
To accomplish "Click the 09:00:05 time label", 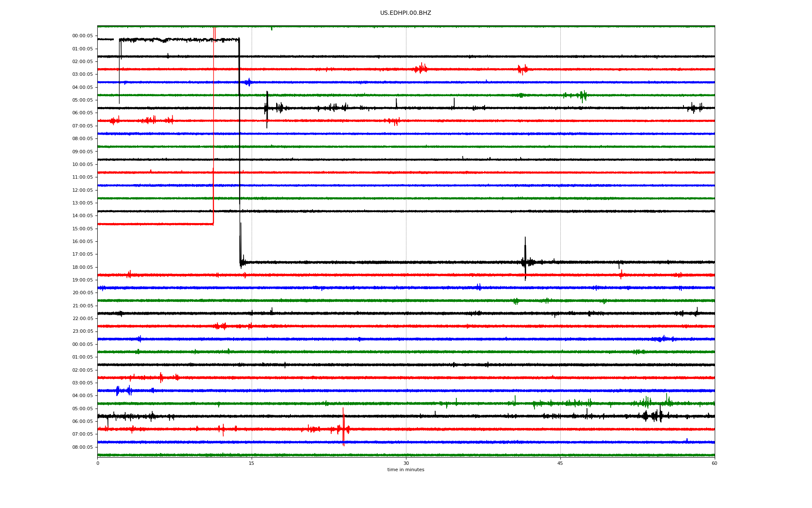I will pyautogui.click(x=82, y=152).
